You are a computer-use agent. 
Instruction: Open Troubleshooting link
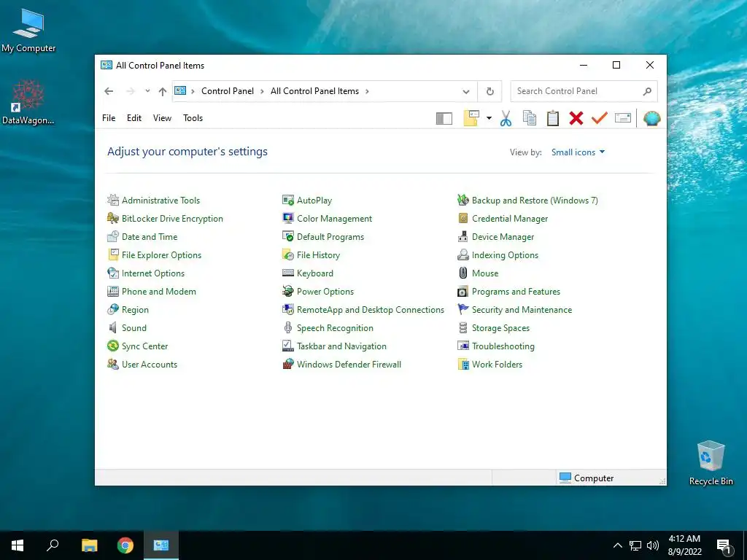[503, 346]
